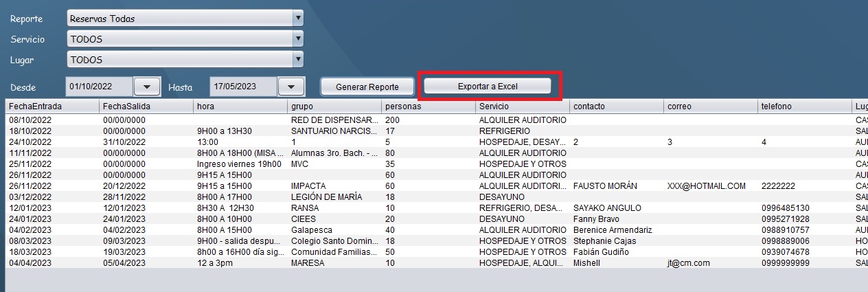Click the grupo column header
868x292 pixels.
(334, 106)
